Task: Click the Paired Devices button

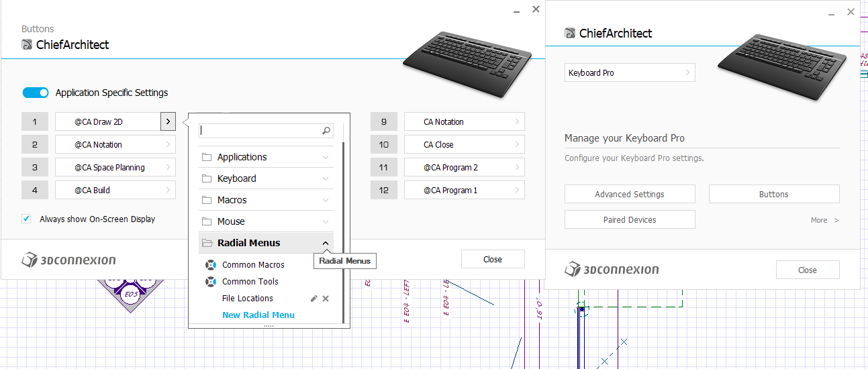Action: tap(630, 219)
